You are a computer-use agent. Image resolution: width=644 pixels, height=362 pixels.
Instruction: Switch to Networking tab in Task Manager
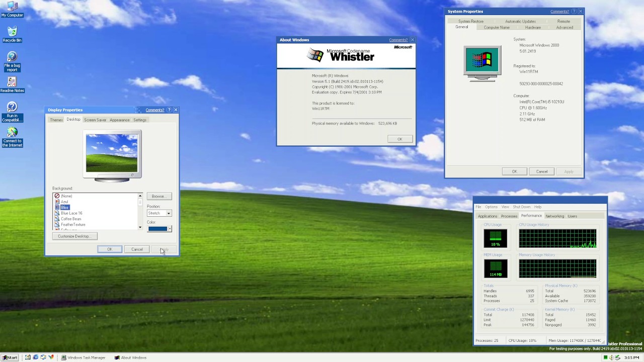click(x=555, y=216)
